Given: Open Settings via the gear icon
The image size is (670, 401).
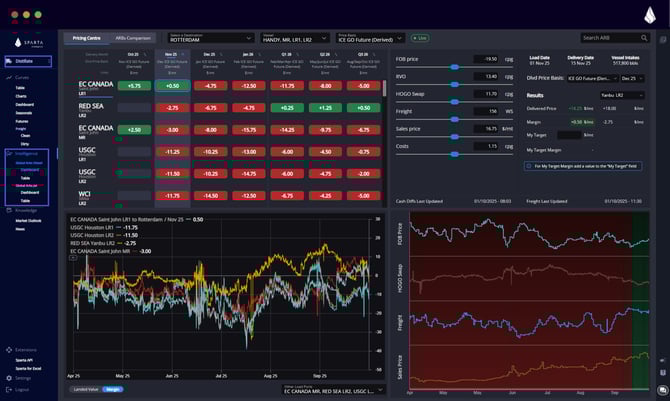Looking at the screenshot, I should [8, 378].
